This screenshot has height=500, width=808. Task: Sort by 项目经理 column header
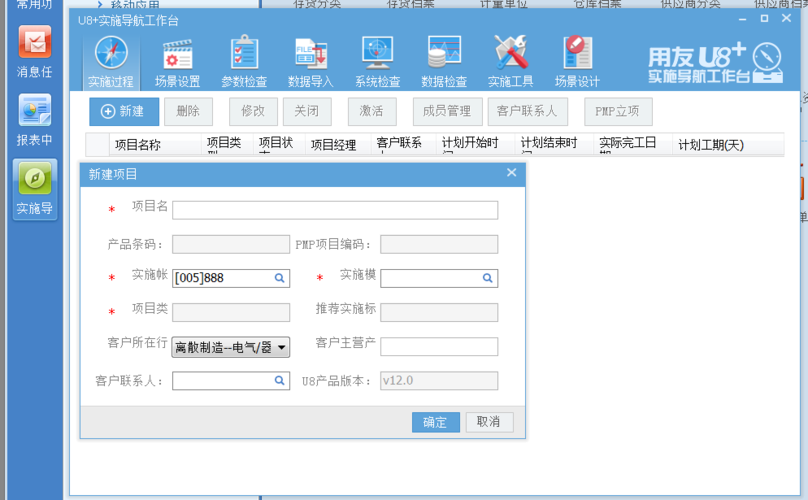pyautogui.click(x=338, y=145)
